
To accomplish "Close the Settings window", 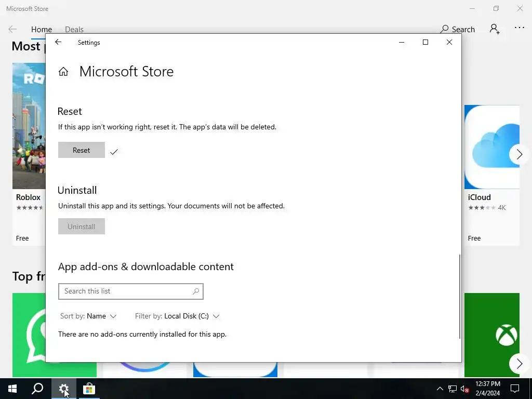I will 449,42.
